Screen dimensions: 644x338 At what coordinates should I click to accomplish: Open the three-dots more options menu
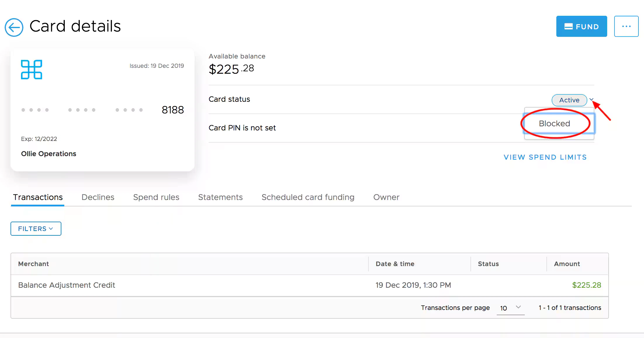[626, 26]
